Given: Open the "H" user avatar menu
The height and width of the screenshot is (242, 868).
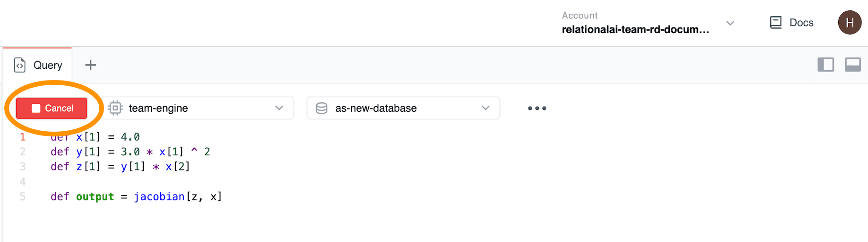Looking at the screenshot, I should tap(849, 23).
